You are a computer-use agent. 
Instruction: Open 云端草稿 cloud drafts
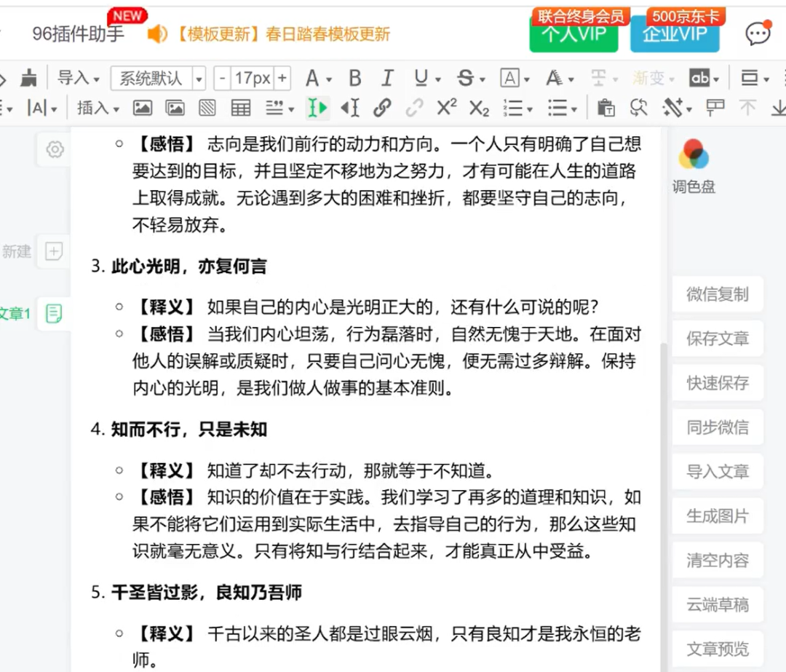718,605
